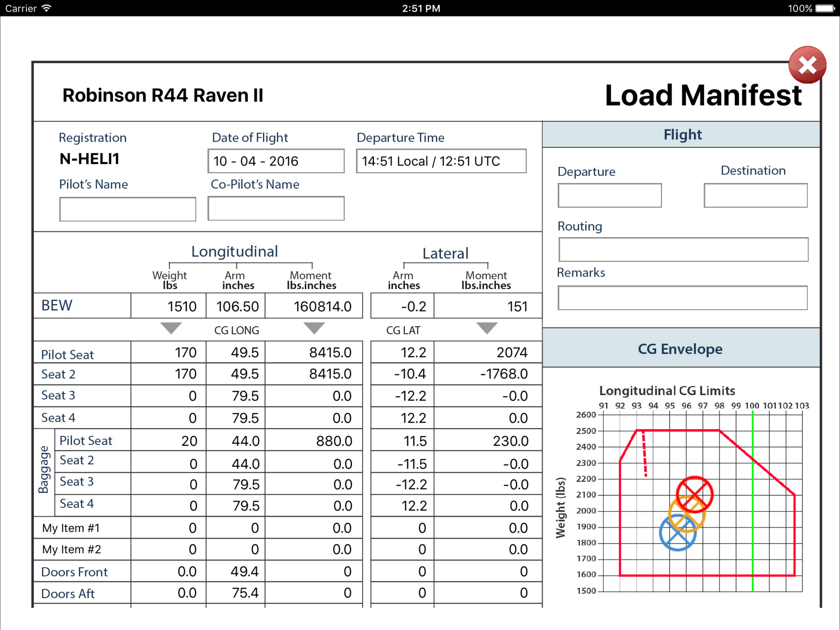
Task: Tap the battery indicator in status bar
Action: coord(826,8)
